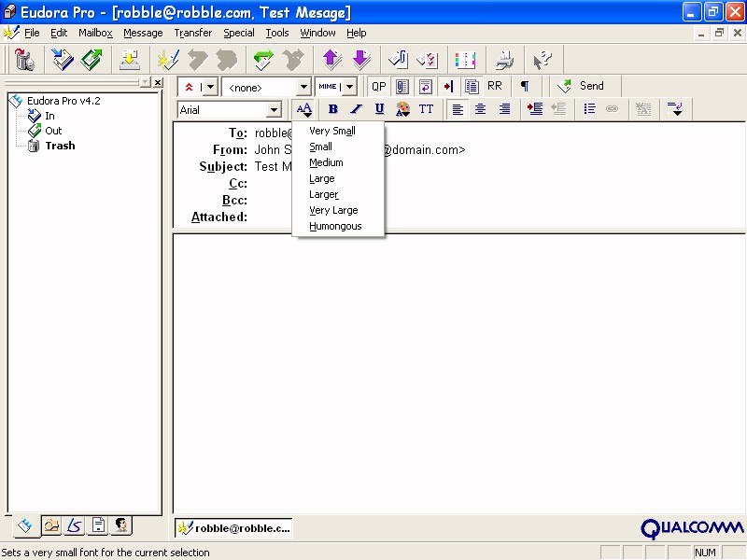Open the priority dropdown arrow
747x560 pixels.
(x=211, y=87)
